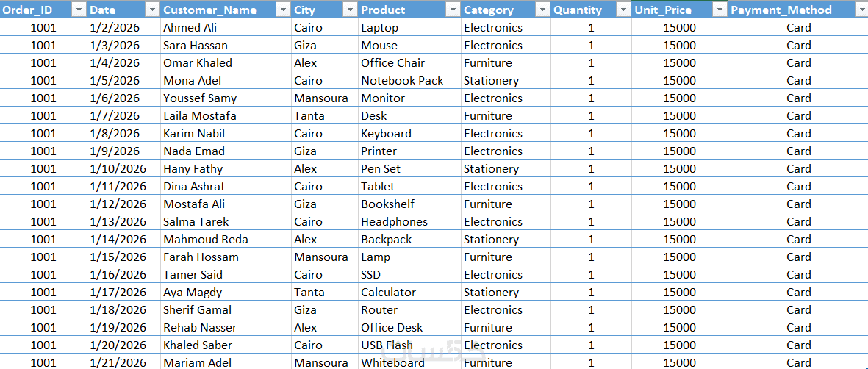Screen dimensions: 868x369
Task: Click the USB Flash product cell
Action: pyautogui.click(x=387, y=345)
